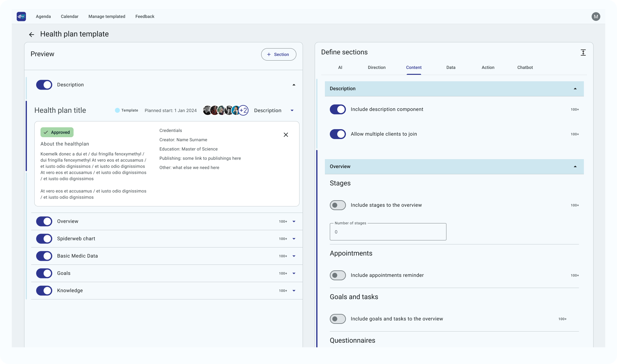The height and width of the screenshot is (364, 617).
Task: Turn off Allow multiple clients to join
Action: coord(338,134)
